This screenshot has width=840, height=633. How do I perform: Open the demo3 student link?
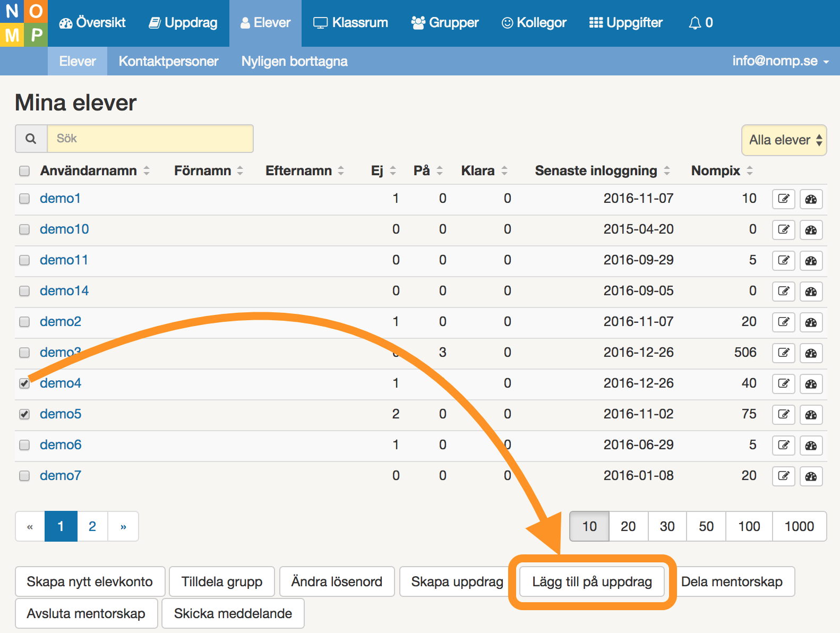pos(59,353)
